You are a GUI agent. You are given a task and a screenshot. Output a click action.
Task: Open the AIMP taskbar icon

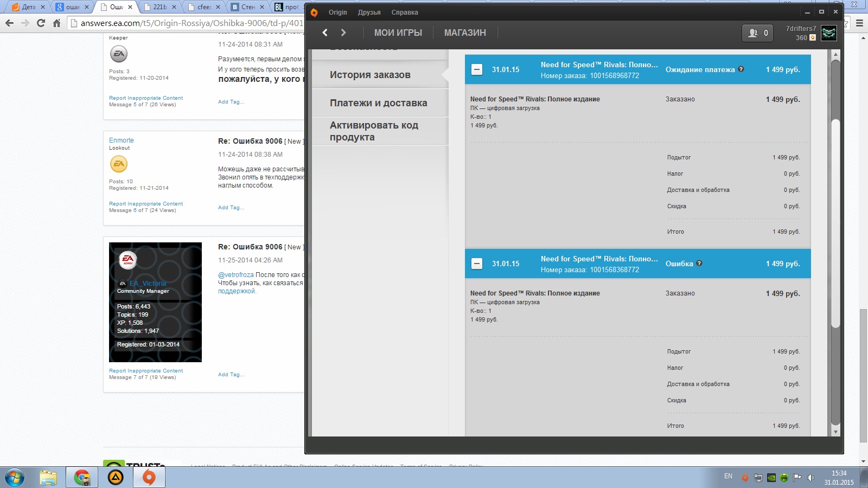[x=116, y=477]
